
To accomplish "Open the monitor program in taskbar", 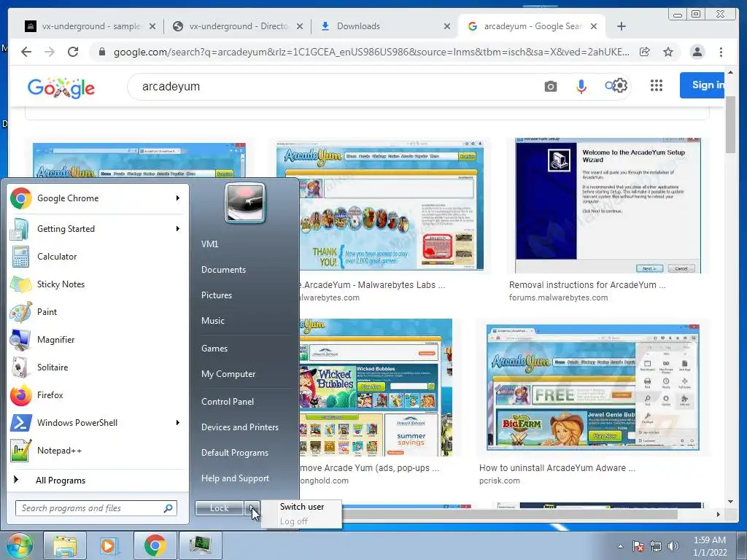I will click(x=200, y=545).
